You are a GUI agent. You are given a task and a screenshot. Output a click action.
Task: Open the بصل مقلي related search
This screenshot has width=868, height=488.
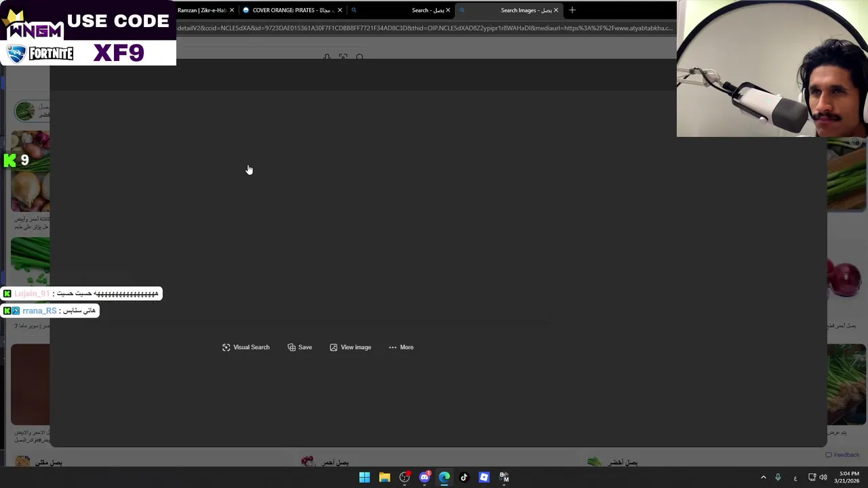39,462
